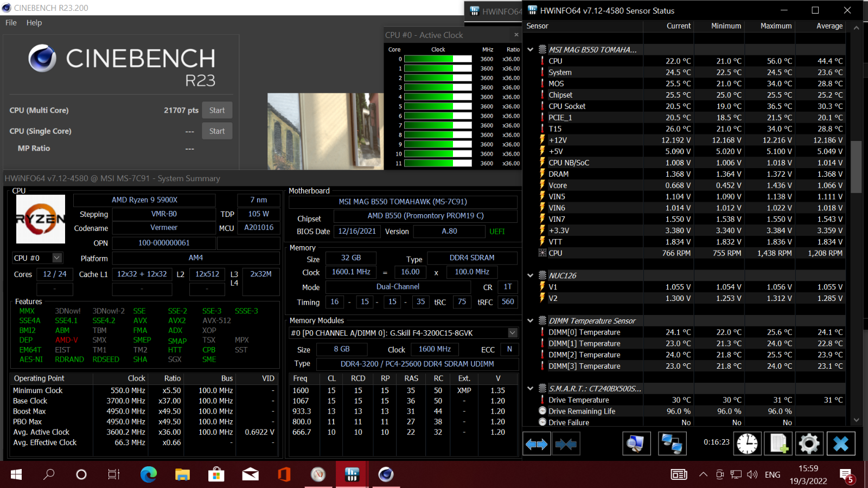Collapse the S.M.A.R.T. CT240BX500S group
868x488 pixels.
[x=530, y=388]
